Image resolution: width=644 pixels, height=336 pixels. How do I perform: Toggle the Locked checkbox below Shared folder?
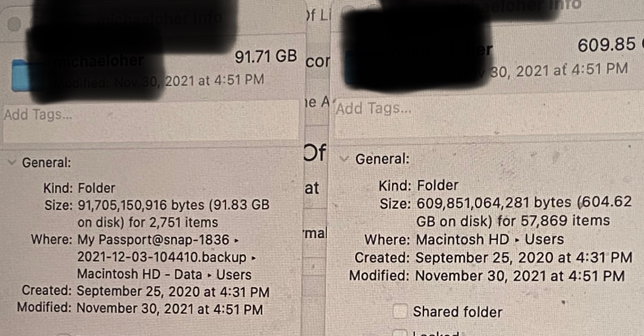click(x=400, y=332)
